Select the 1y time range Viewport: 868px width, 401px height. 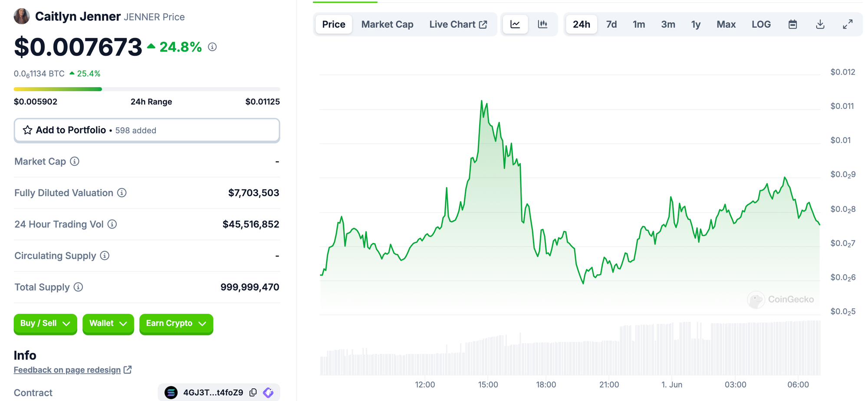click(696, 24)
